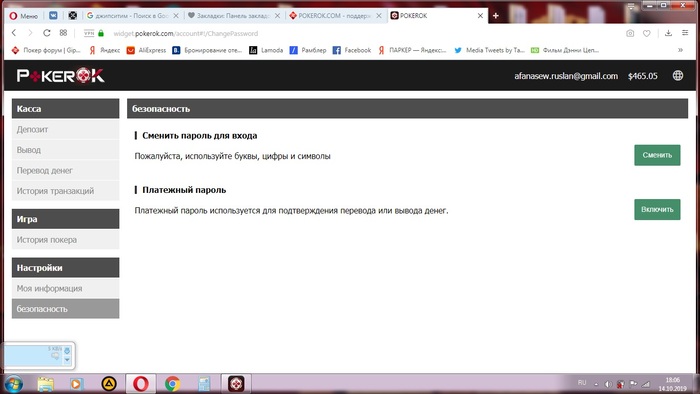Screen dimensions: 700x394
Task: Open the PokerOK client taskbar icon
Action: coord(236,383)
